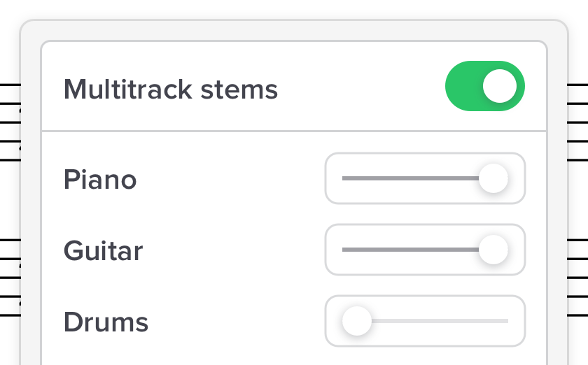Set the Guitar slider to its midpoint

pos(425,250)
